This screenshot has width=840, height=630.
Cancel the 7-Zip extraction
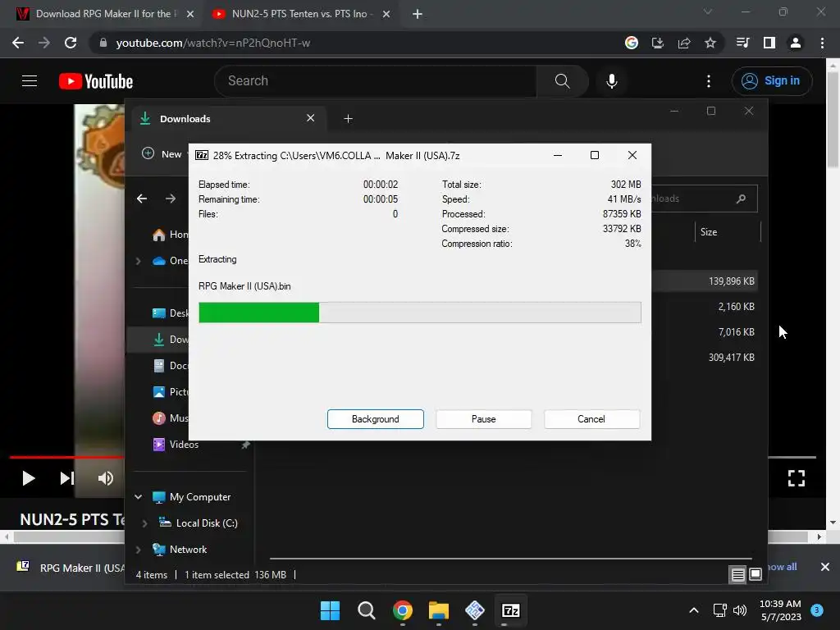(591, 419)
